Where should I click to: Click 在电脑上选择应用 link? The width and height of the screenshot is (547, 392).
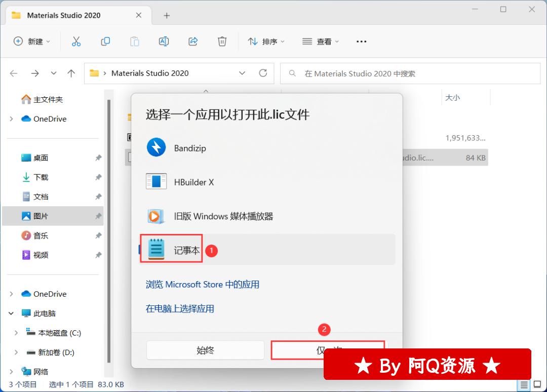(x=180, y=308)
